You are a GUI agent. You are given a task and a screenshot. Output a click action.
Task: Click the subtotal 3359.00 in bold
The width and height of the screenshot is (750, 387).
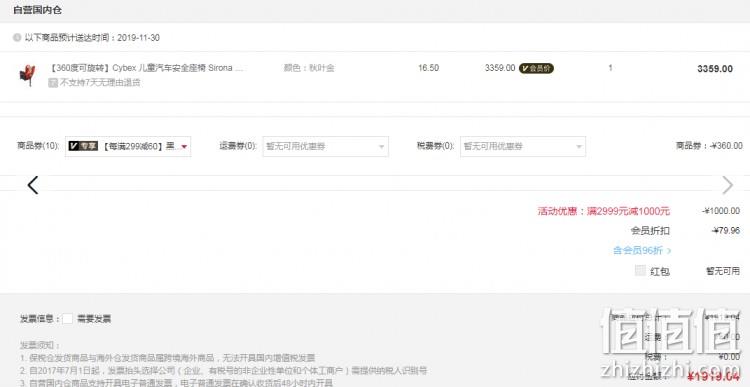coord(715,69)
